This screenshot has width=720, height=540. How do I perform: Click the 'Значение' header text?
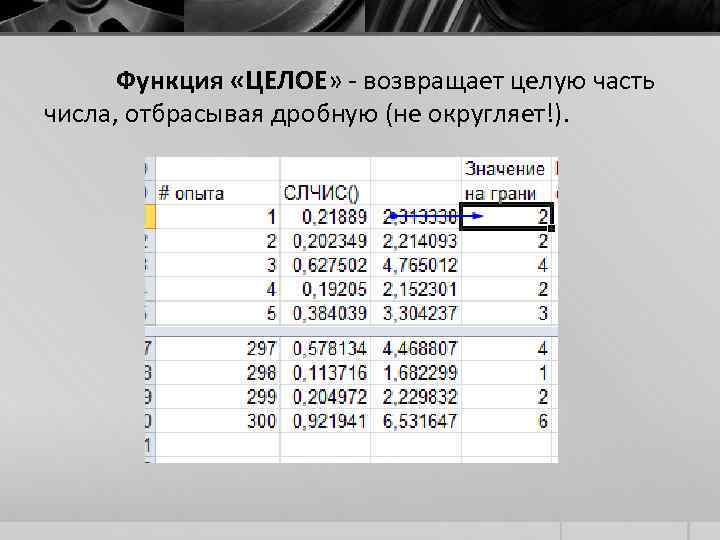click(x=504, y=169)
